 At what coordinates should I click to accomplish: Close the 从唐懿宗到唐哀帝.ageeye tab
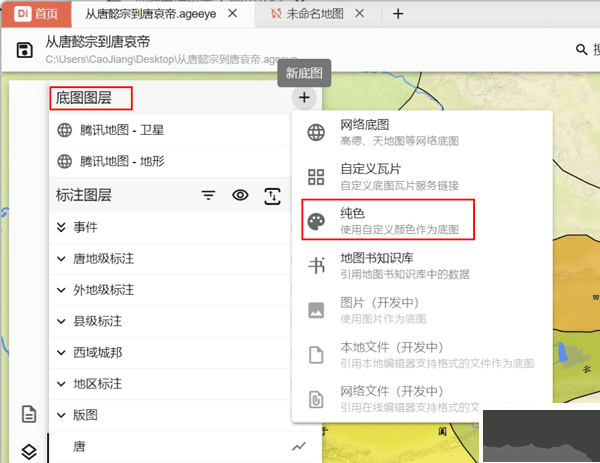click(232, 14)
